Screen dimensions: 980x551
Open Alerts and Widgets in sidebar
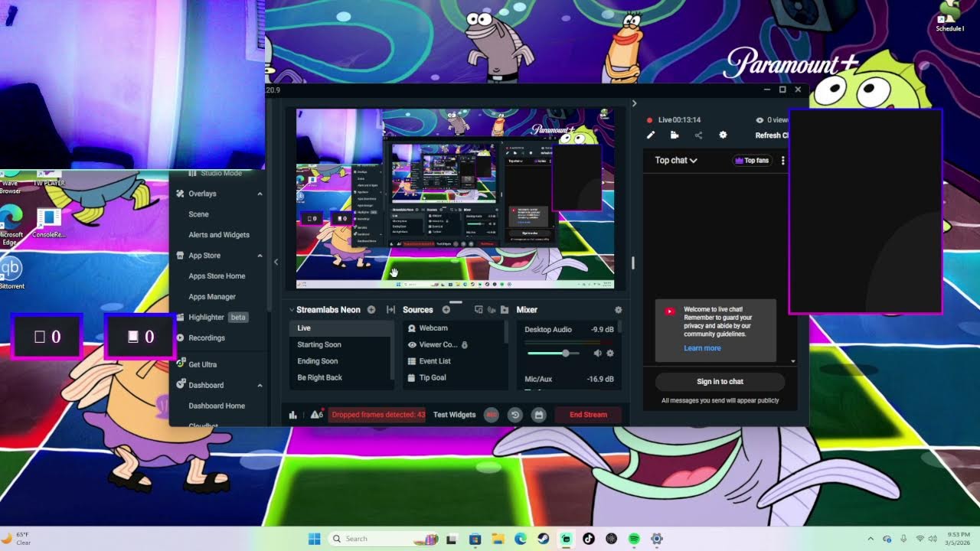219,235
